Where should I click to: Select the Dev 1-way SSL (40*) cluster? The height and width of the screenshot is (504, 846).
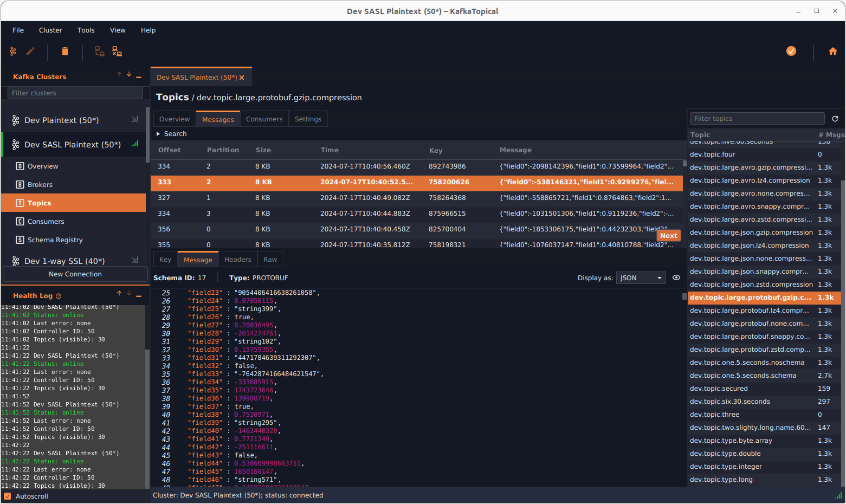(x=73, y=261)
